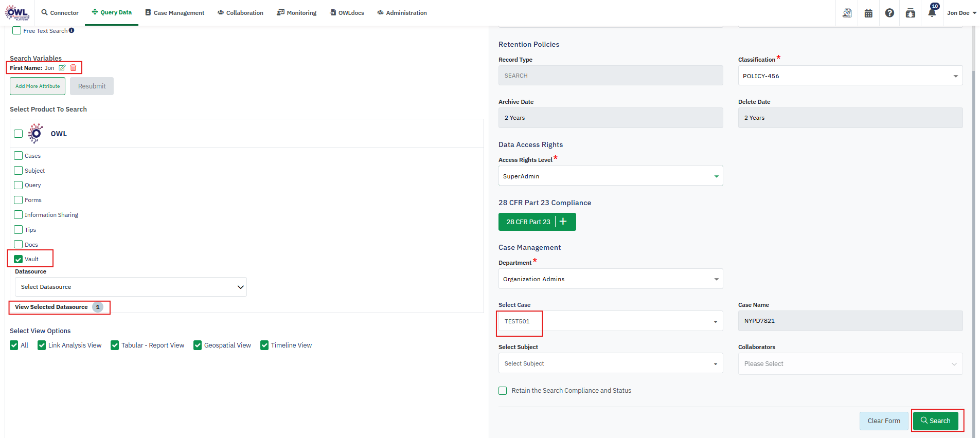Open the Case Management menu
This screenshot has height=438, width=980.
(174, 13)
